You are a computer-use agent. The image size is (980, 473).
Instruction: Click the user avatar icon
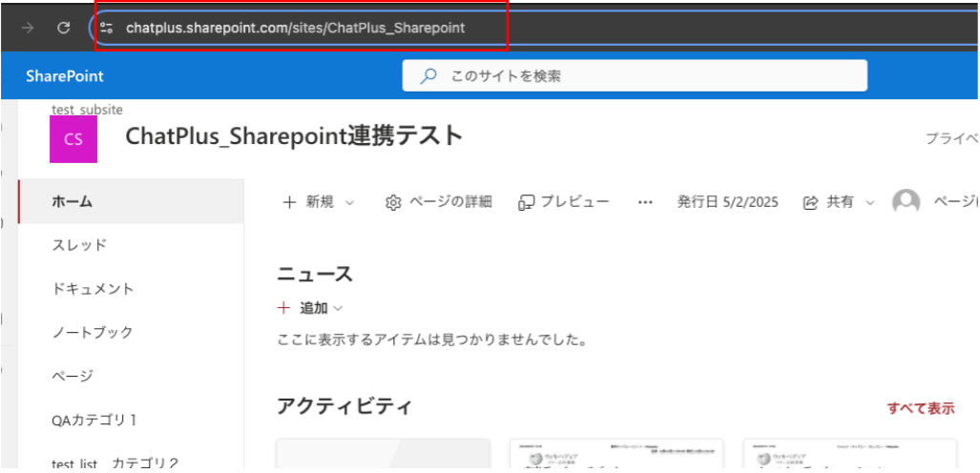907,202
